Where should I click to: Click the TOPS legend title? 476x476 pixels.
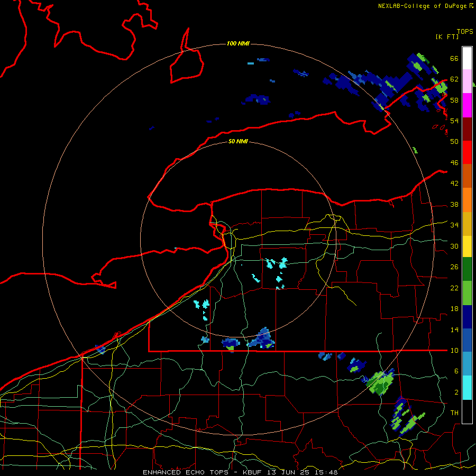[465, 32]
